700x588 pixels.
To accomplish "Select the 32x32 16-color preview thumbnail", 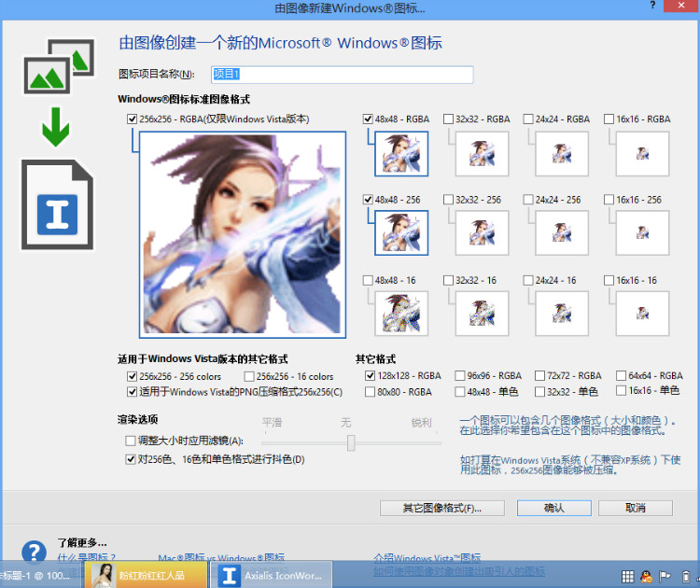I will (x=482, y=314).
